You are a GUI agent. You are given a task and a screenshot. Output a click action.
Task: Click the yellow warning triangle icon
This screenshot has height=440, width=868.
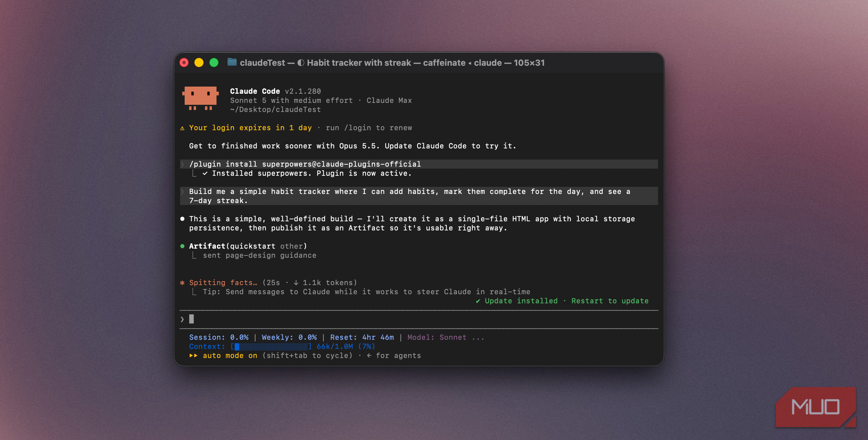[182, 128]
